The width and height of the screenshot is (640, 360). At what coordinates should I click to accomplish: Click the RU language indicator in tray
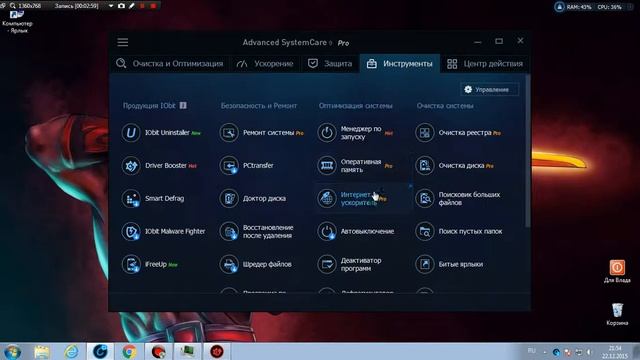click(531, 351)
